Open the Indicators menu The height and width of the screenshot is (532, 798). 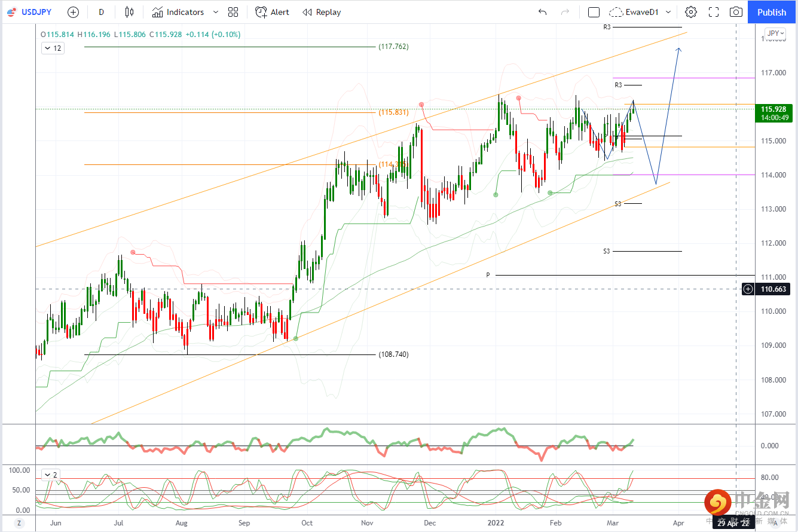point(178,12)
